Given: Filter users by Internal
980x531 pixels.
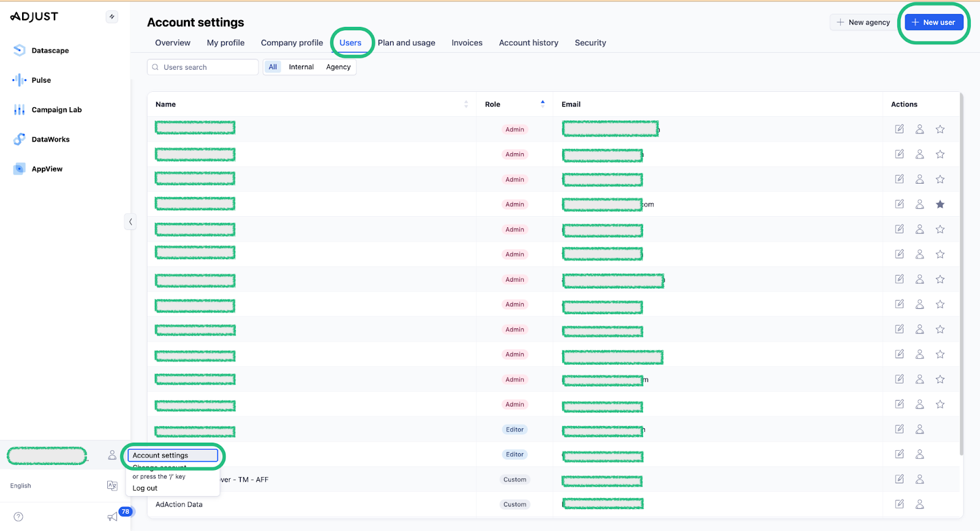Looking at the screenshot, I should 301,67.
